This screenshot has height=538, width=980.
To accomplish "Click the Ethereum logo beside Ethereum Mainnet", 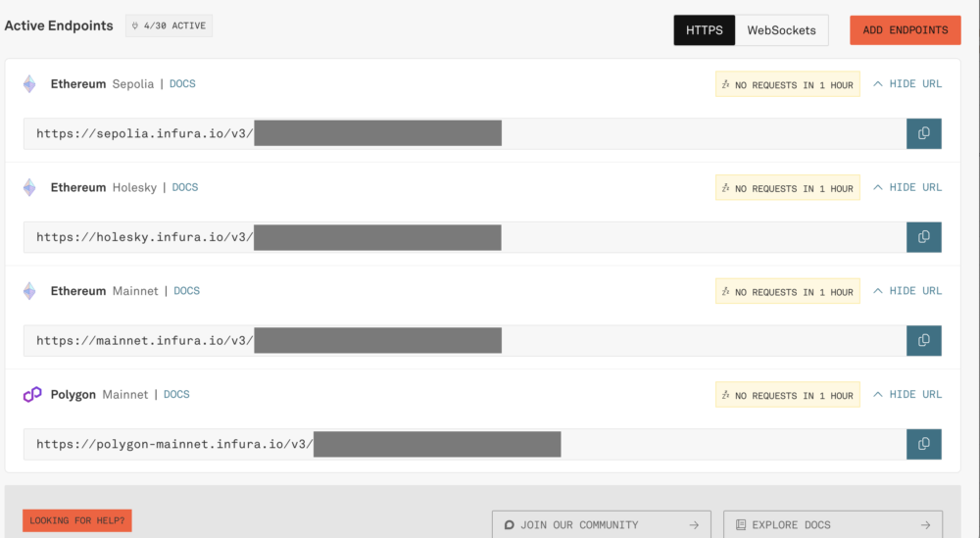I will coord(29,291).
